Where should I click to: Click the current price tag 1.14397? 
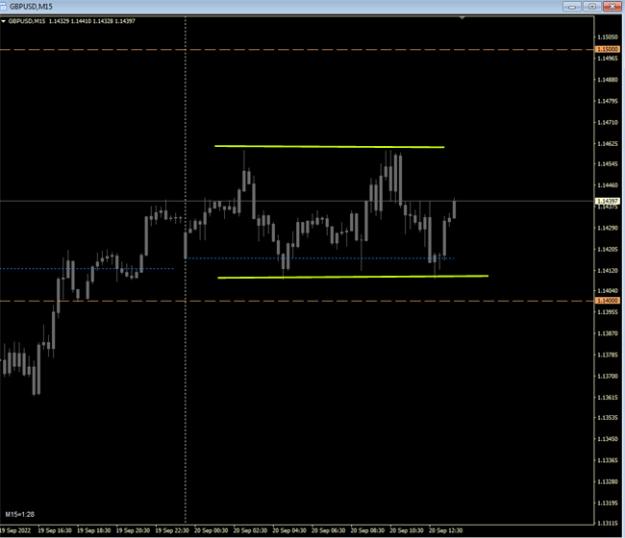click(x=607, y=201)
